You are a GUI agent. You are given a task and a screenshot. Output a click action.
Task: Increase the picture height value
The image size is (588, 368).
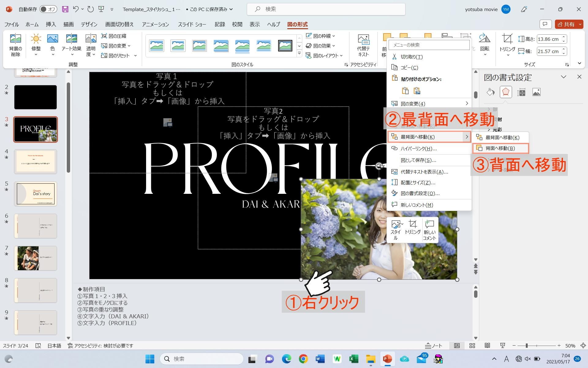(x=564, y=37)
